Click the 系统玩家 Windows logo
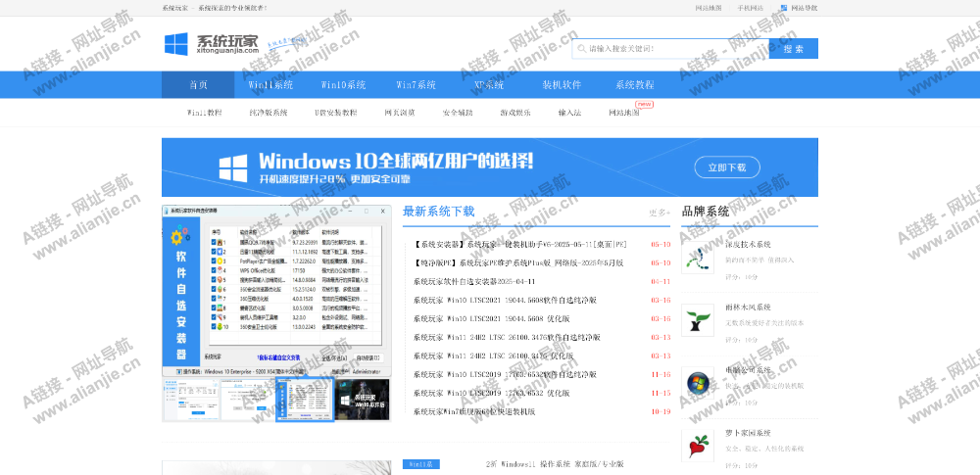 pyautogui.click(x=176, y=44)
